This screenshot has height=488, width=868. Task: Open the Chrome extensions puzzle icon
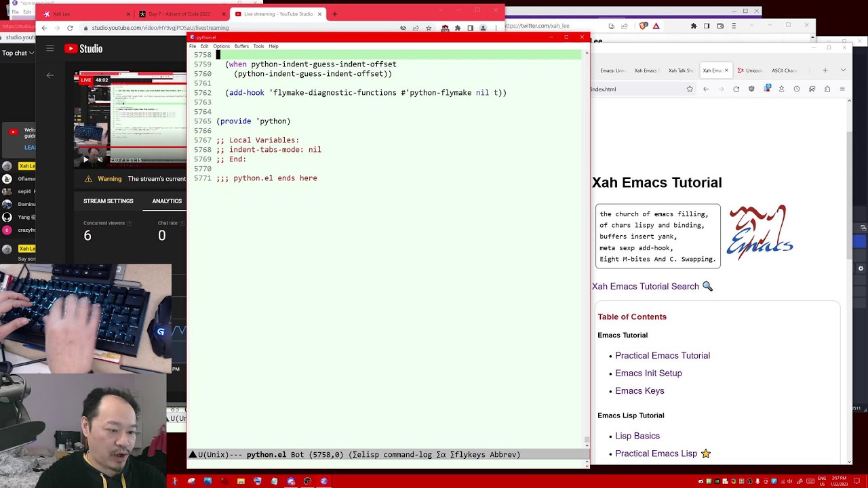coord(458,28)
